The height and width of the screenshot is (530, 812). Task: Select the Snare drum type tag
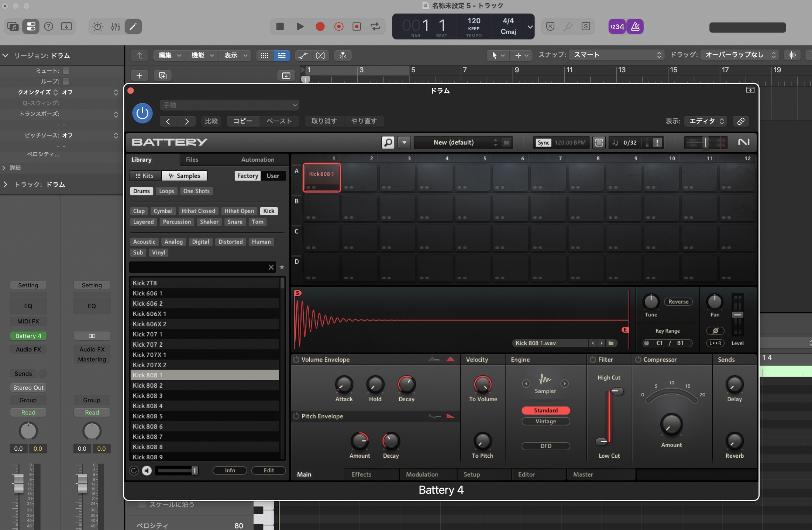235,222
